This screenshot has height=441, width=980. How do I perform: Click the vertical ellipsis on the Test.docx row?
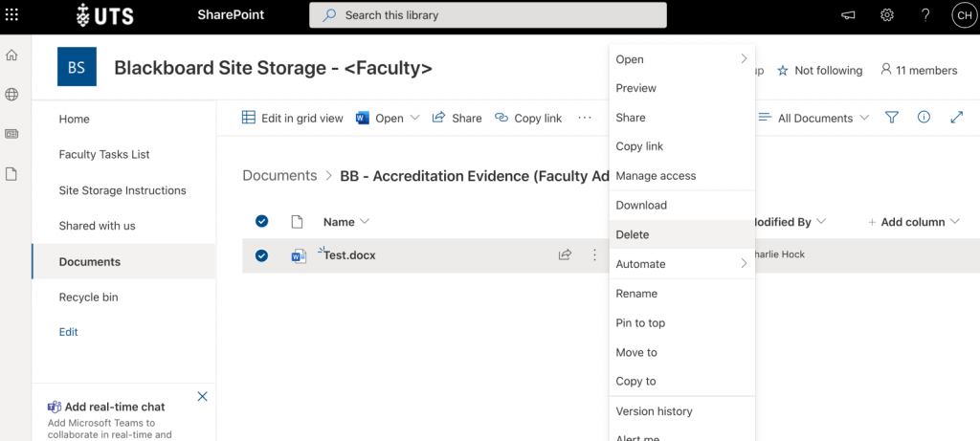tap(594, 254)
